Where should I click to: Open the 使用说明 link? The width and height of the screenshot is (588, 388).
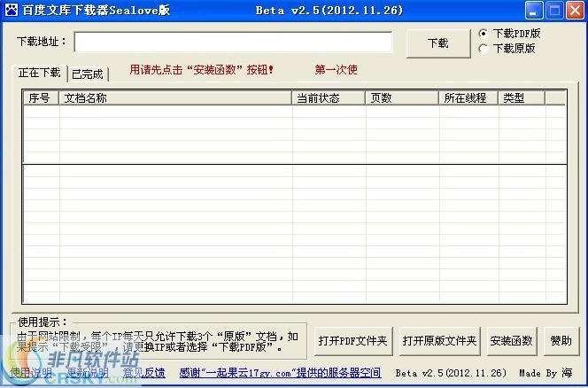(x=31, y=372)
